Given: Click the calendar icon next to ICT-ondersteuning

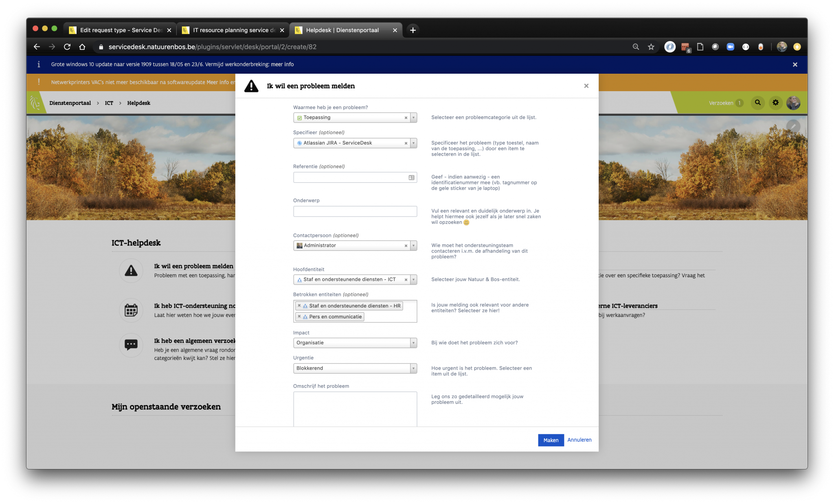Looking at the screenshot, I should pyautogui.click(x=131, y=310).
